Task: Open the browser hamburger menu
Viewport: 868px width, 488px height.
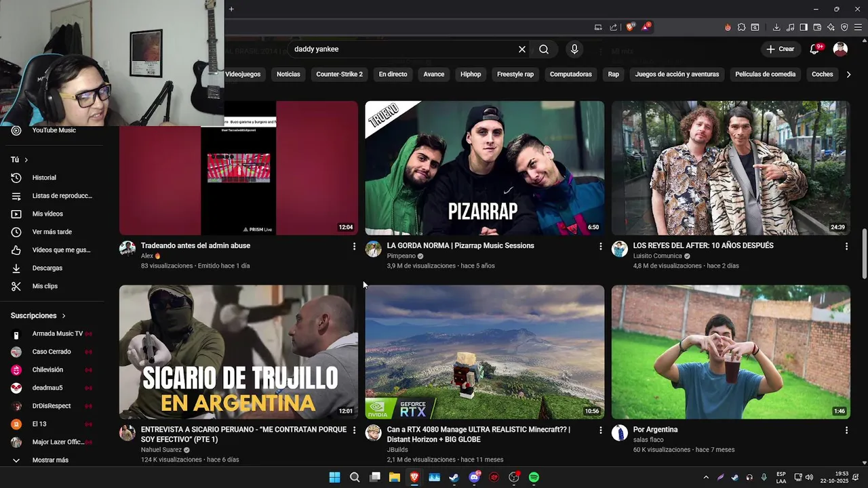Action: point(858,27)
